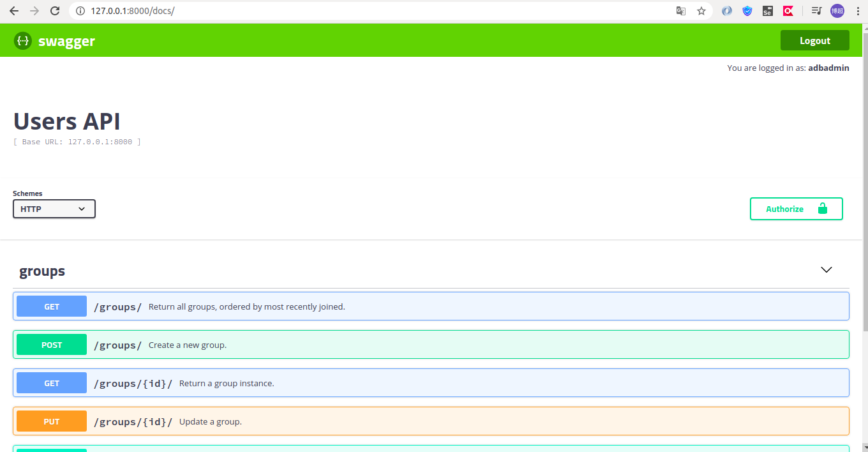
Task: Expand GET /groups/{id}/ return a group instance
Action: 431,383
